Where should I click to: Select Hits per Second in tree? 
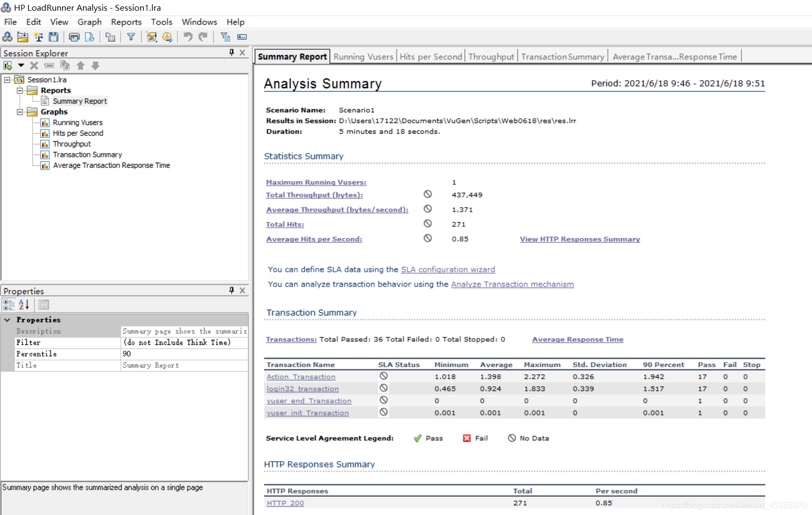pos(78,133)
